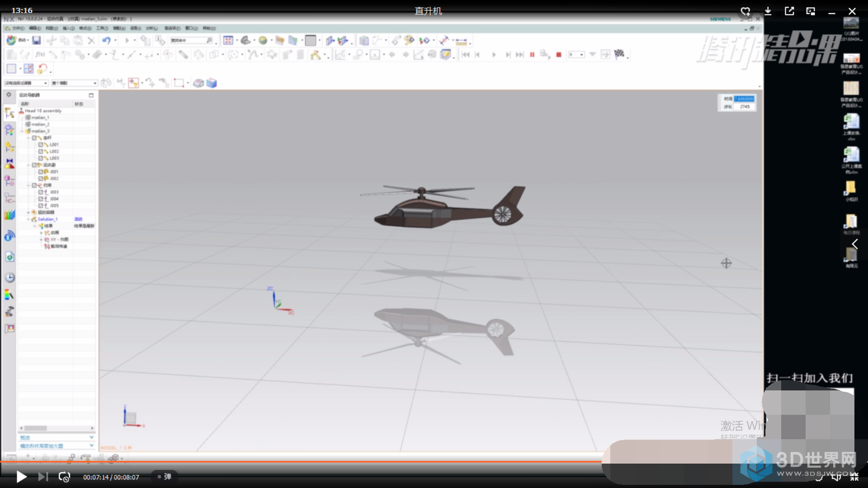
Task: Jump to last animation step
Action: (520, 55)
